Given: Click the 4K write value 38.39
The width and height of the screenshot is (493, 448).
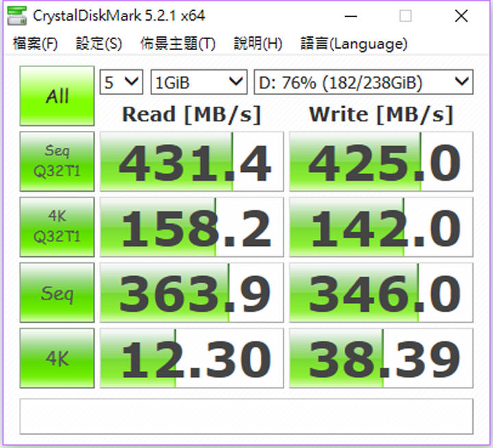Looking at the screenshot, I should (381, 358).
